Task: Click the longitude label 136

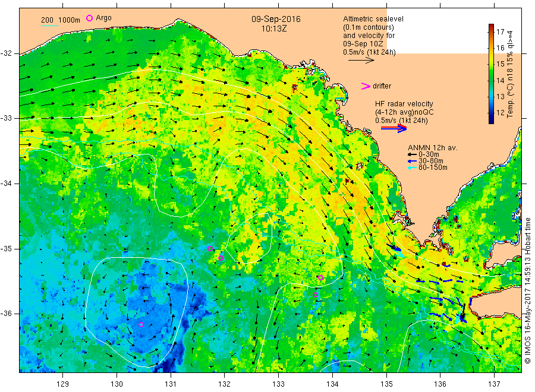Action: coord(440,384)
